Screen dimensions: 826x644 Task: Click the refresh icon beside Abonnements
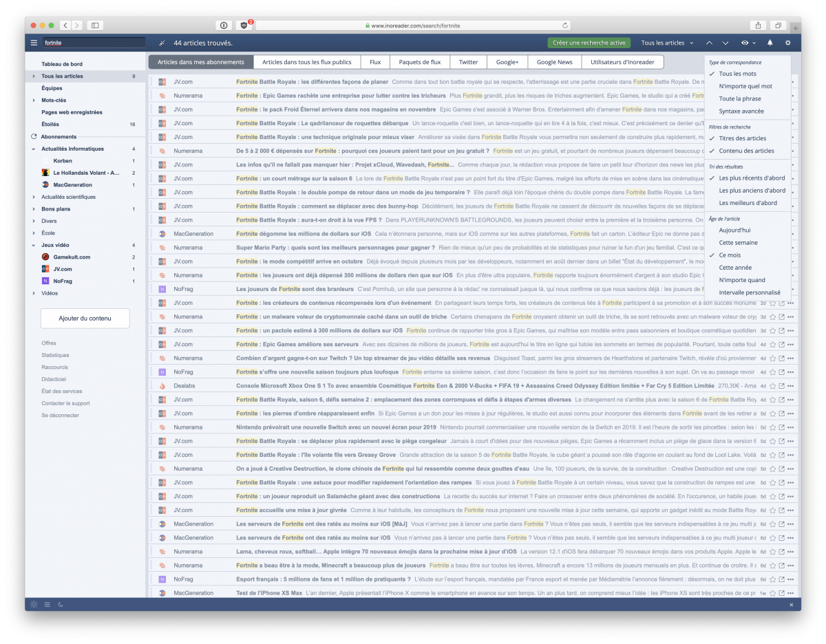tap(34, 136)
